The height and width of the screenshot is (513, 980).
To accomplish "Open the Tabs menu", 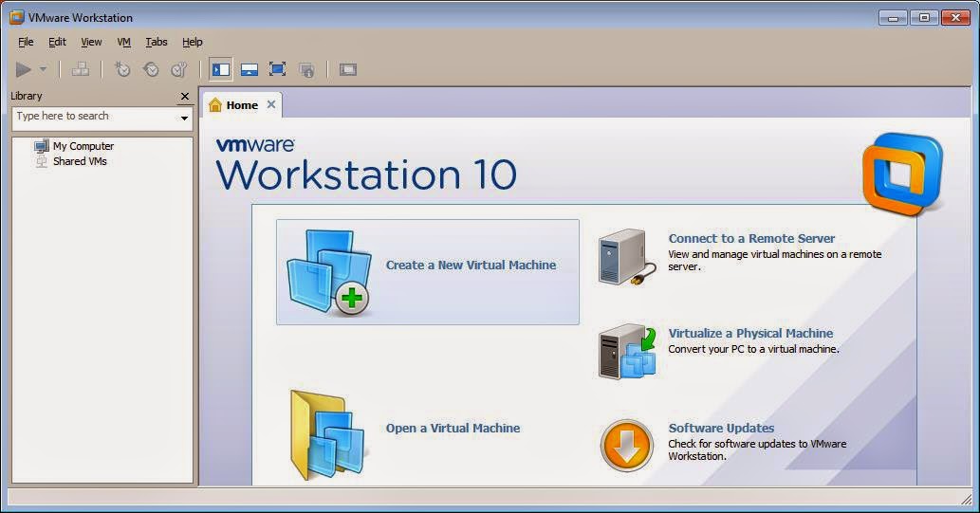I will (157, 42).
